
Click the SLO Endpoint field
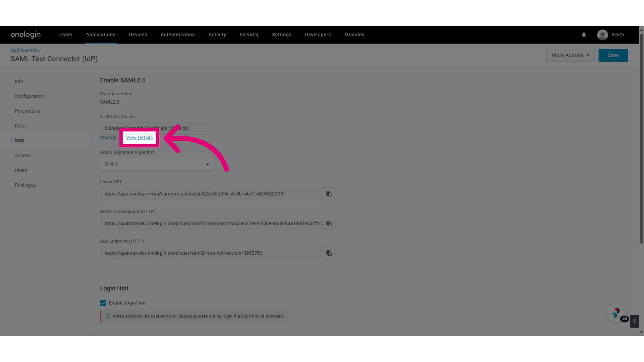(x=211, y=253)
